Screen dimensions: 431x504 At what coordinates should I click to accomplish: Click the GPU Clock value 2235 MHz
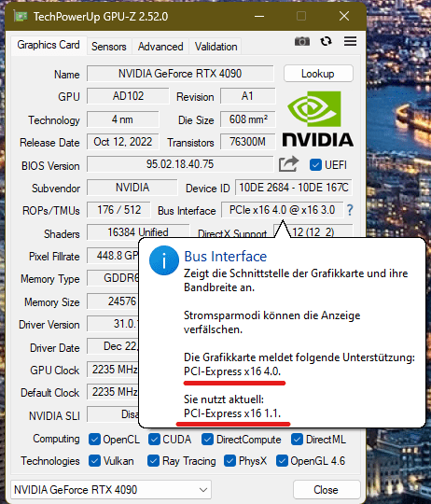(113, 370)
